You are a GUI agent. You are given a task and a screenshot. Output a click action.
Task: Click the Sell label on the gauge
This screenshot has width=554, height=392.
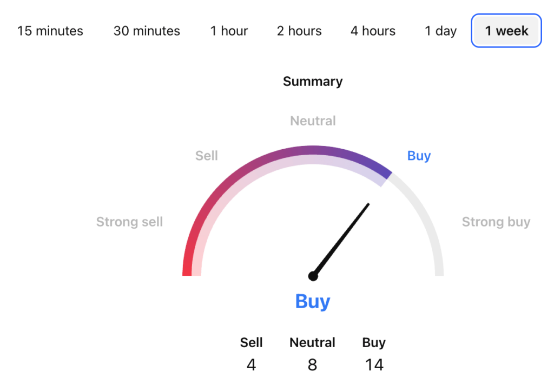(x=206, y=156)
